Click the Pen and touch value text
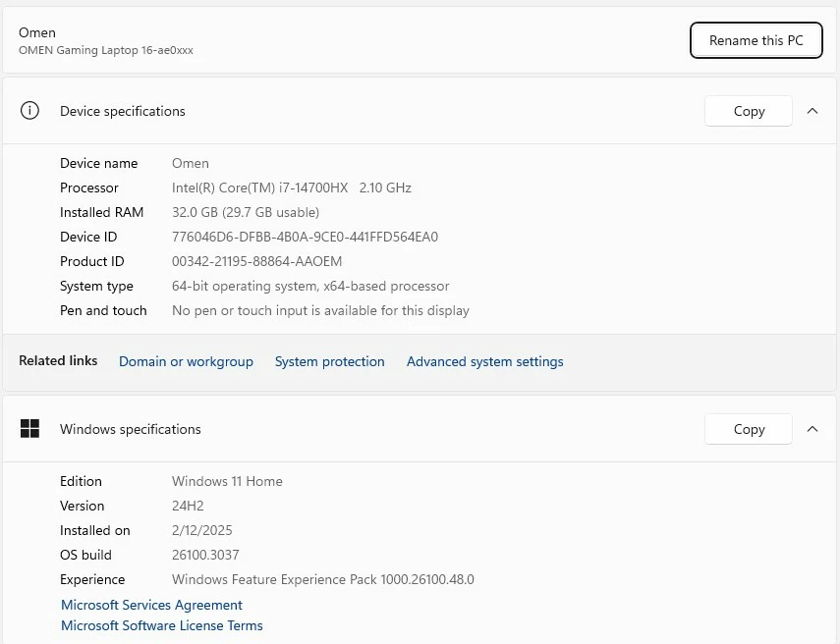This screenshot has height=644, width=840. [320, 310]
